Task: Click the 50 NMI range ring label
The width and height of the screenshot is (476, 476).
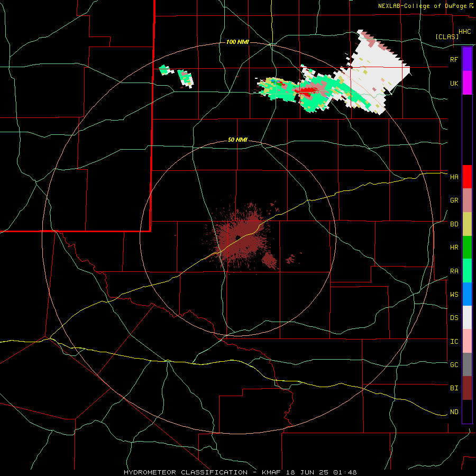Action: coord(237,140)
